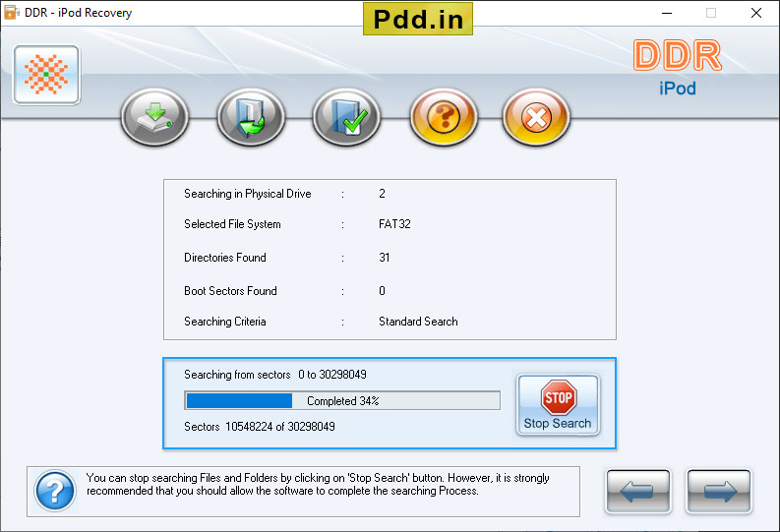The width and height of the screenshot is (780, 532).
Task: Click the book with green arrow icon
Action: click(x=251, y=117)
